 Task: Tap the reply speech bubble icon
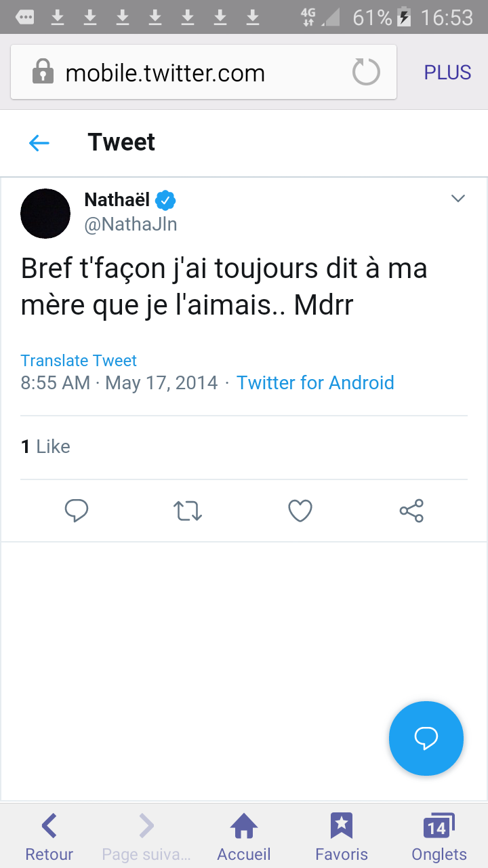77,511
